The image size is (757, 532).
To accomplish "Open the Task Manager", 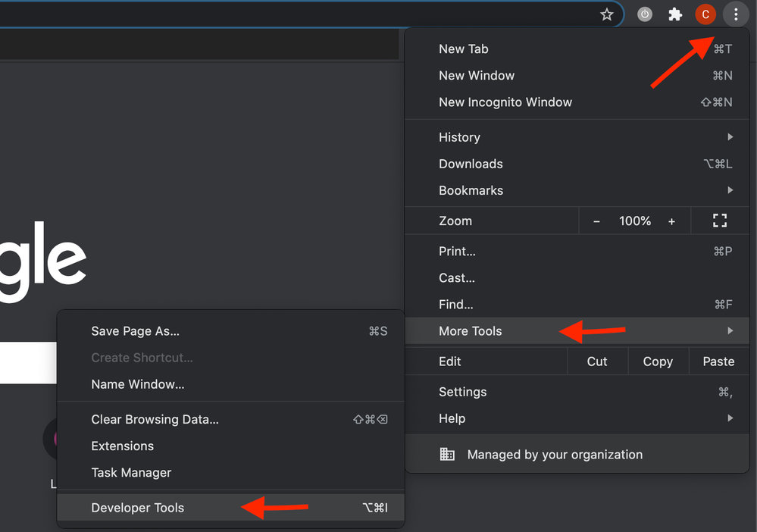I will [x=131, y=472].
